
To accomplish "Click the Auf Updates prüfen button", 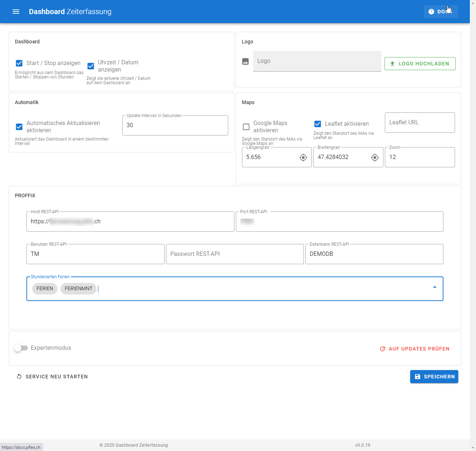I will (x=415, y=349).
